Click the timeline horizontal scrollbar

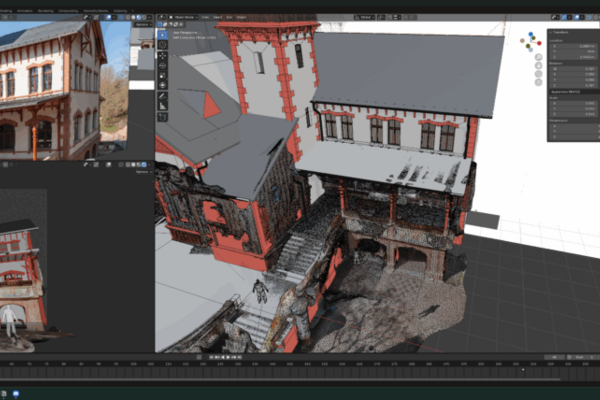coord(280,379)
